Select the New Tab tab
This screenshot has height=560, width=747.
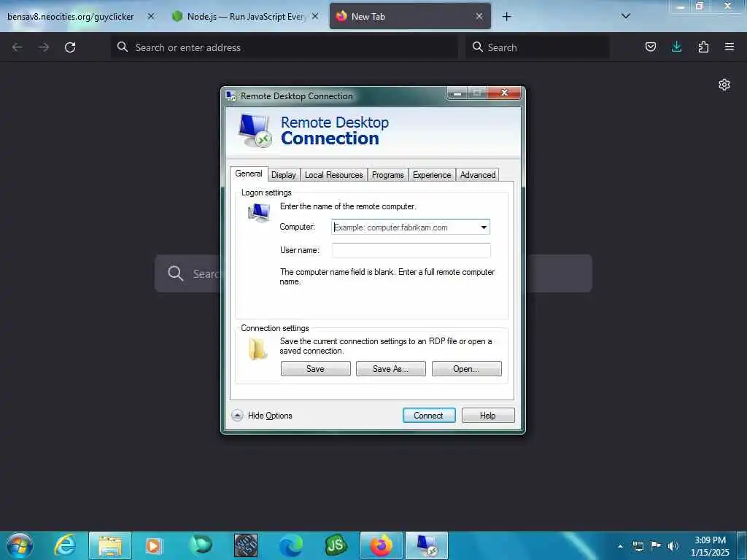pyautogui.click(x=410, y=17)
